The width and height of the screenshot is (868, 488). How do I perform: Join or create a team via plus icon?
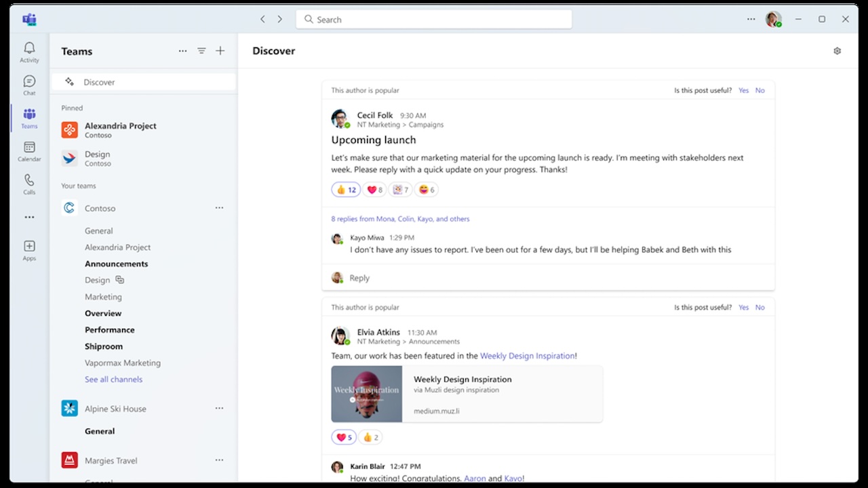click(220, 50)
